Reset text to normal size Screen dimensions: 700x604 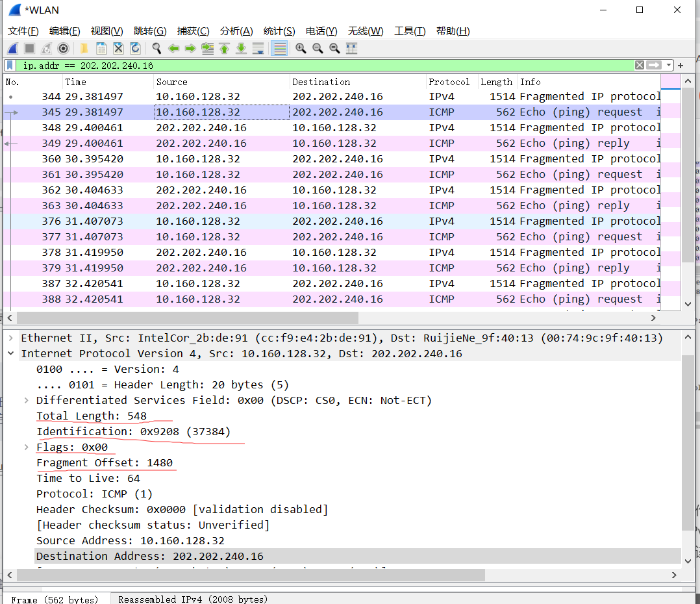334,48
